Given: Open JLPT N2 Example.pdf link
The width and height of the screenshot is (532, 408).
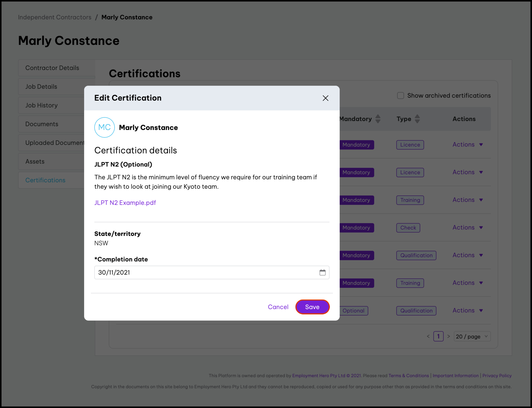Looking at the screenshot, I should (125, 203).
